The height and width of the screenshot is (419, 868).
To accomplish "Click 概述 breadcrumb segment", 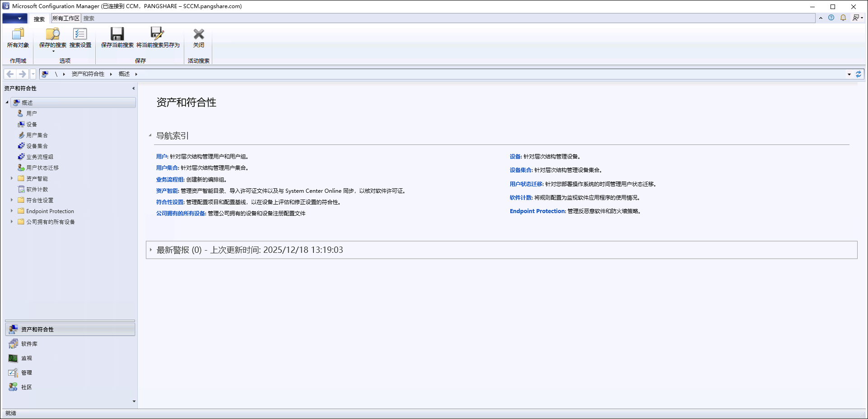I will pos(124,74).
